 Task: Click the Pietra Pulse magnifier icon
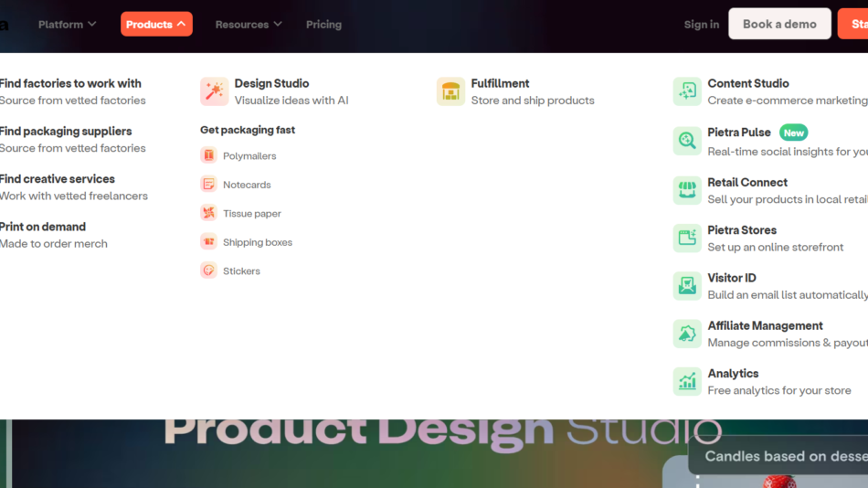687,141
